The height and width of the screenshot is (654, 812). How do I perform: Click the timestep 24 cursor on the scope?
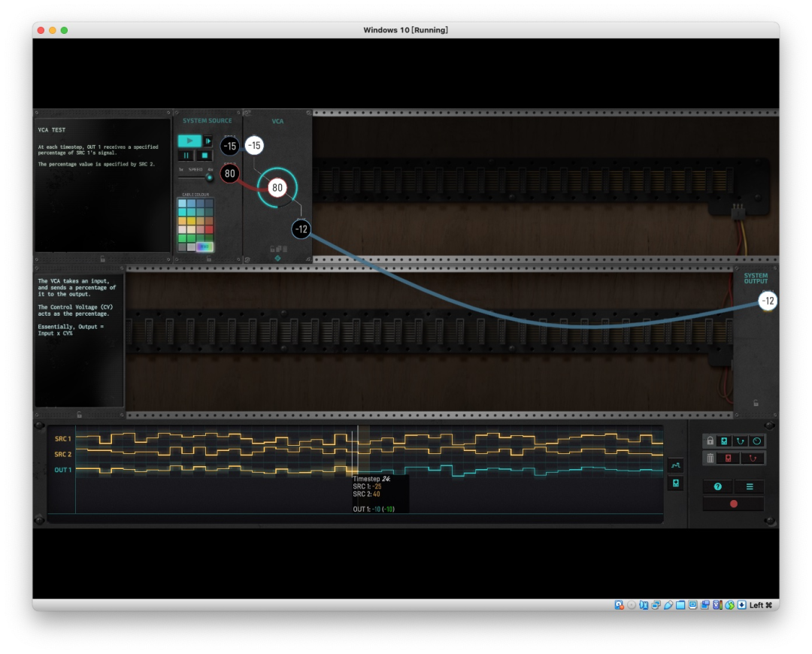pos(358,450)
